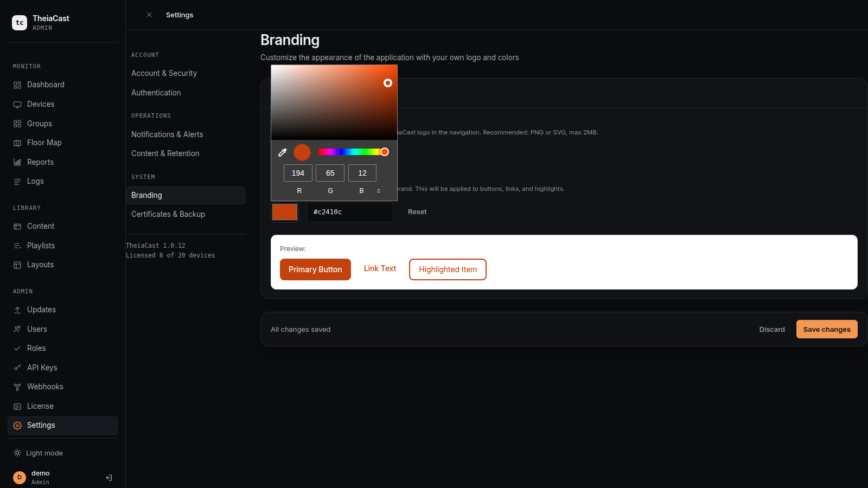This screenshot has width=868, height=488.
Task: Click the Highlighted Item preview
Action: (x=448, y=269)
